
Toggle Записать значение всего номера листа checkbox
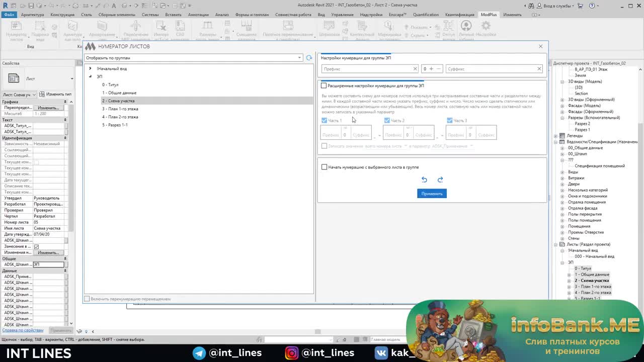[324, 146]
